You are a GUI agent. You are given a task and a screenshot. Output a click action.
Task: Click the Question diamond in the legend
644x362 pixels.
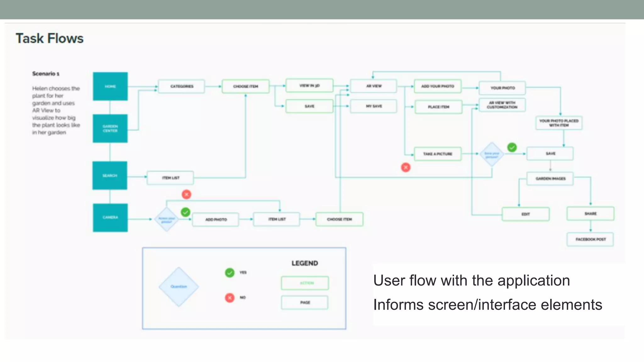pos(179,287)
